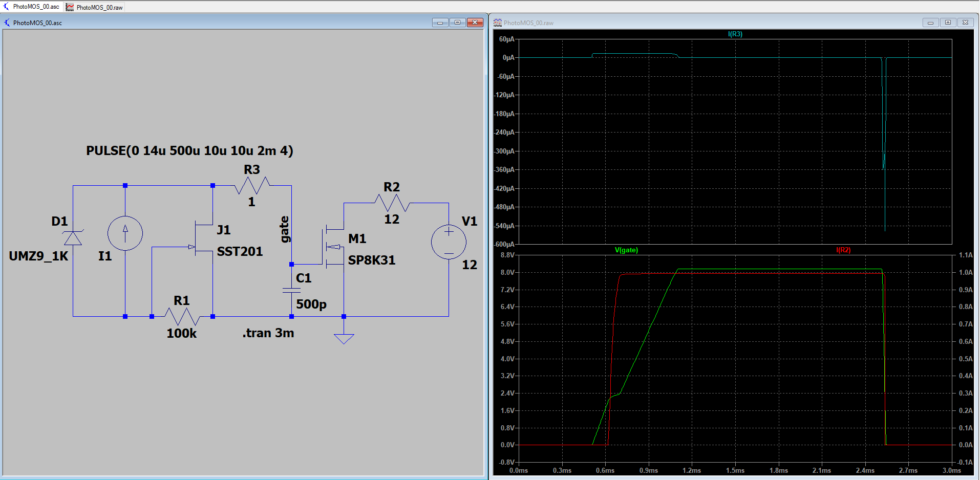Click the V1 reference designator label

[470, 221]
